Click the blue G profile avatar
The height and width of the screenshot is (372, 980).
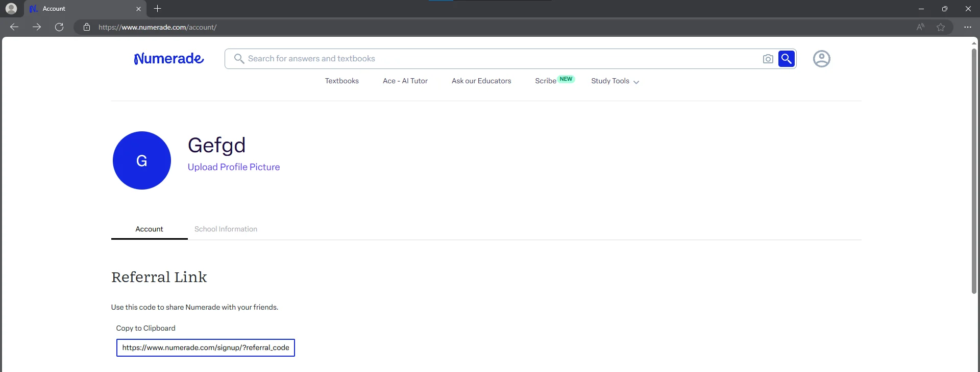point(142,160)
